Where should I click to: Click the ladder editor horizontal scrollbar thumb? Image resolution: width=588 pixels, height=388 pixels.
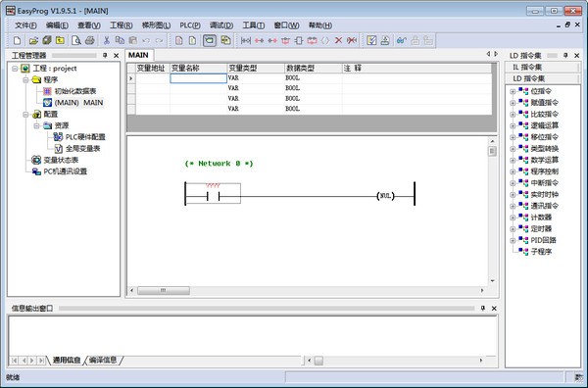(164, 291)
